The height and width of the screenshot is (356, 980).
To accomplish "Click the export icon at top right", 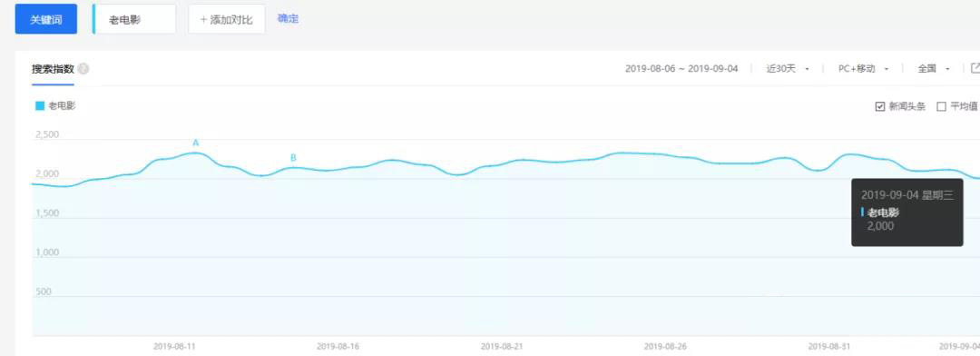I will [975, 68].
